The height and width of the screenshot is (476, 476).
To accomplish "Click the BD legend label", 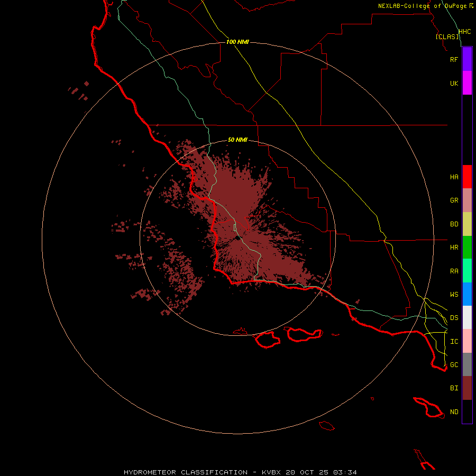I will [x=454, y=224].
